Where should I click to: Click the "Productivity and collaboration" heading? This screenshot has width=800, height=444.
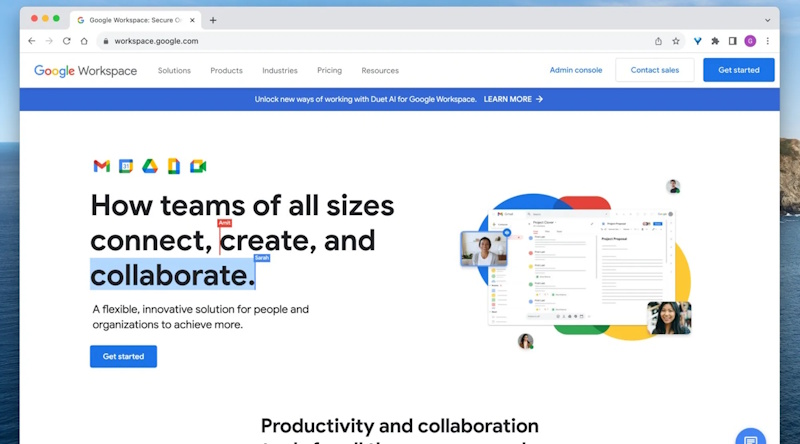point(400,426)
